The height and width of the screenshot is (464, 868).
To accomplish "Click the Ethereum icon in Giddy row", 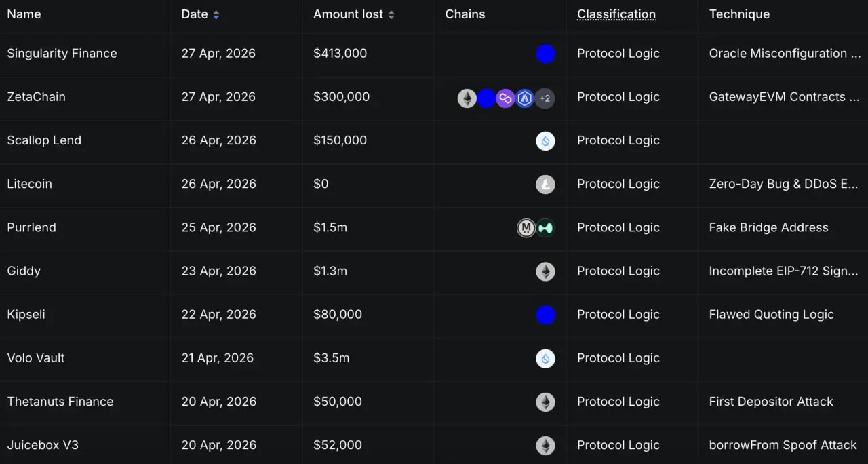I will point(545,271).
